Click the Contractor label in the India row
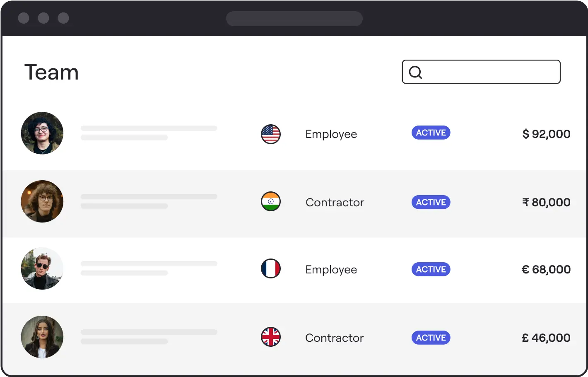 pos(335,202)
